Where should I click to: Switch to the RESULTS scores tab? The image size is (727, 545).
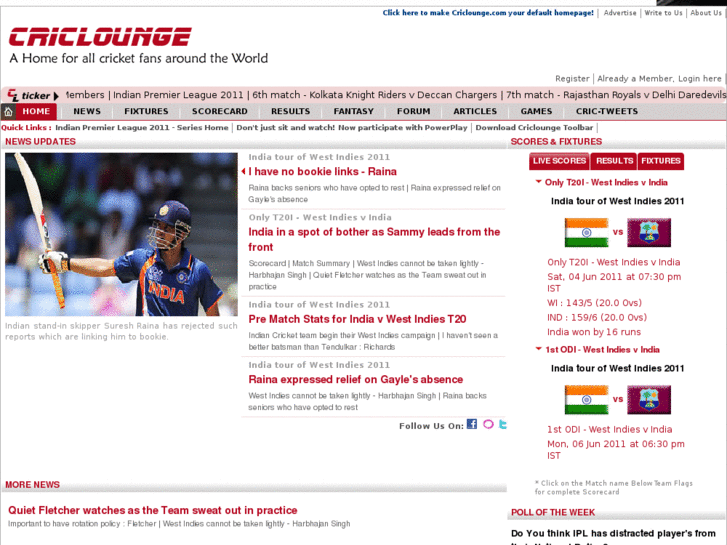coord(614,161)
